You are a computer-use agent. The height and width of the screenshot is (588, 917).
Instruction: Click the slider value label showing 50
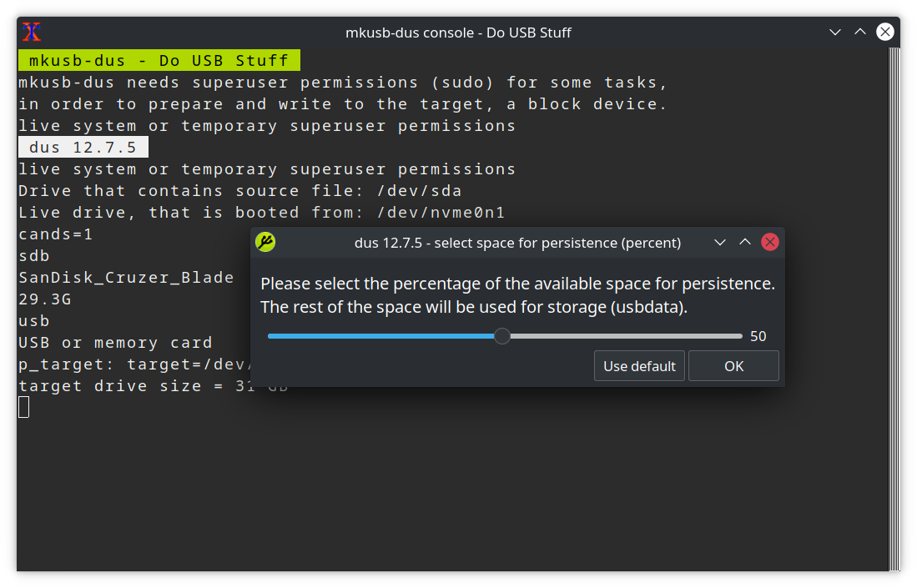758,337
